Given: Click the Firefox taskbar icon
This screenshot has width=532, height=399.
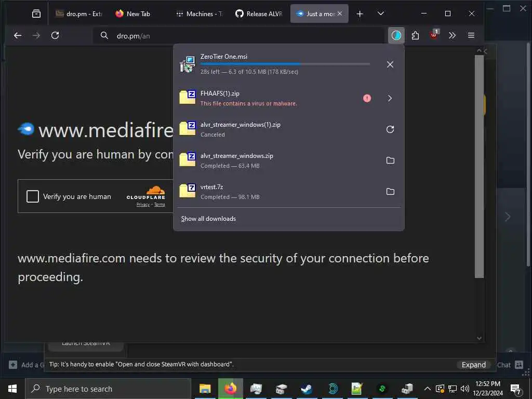Looking at the screenshot, I should 230,389.
